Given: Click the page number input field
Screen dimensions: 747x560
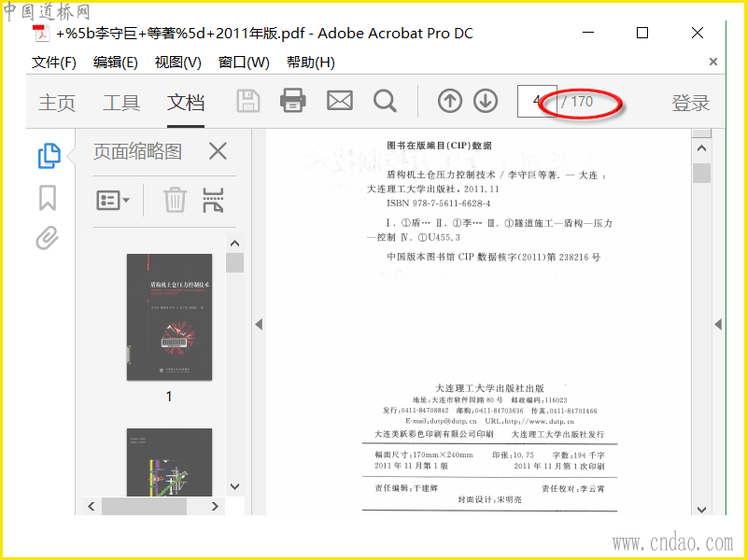Looking at the screenshot, I should 536,101.
